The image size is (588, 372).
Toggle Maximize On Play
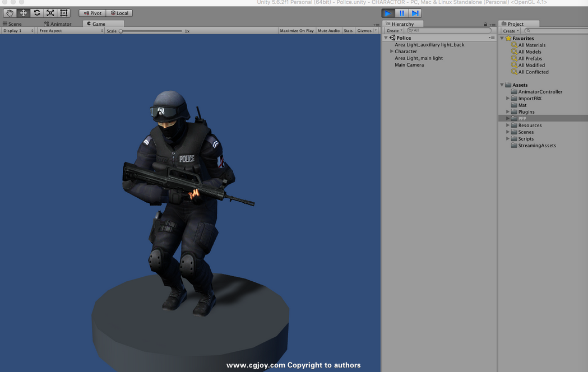tap(297, 31)
